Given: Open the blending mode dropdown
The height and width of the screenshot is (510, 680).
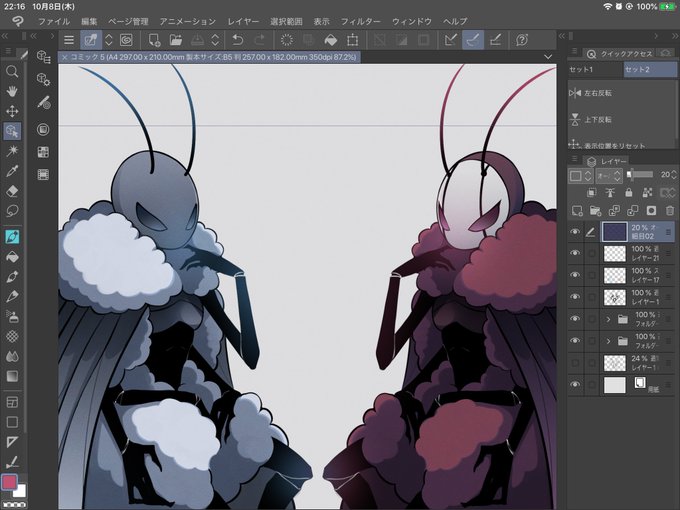Looking at the screenshot, I should pos(609,176).
